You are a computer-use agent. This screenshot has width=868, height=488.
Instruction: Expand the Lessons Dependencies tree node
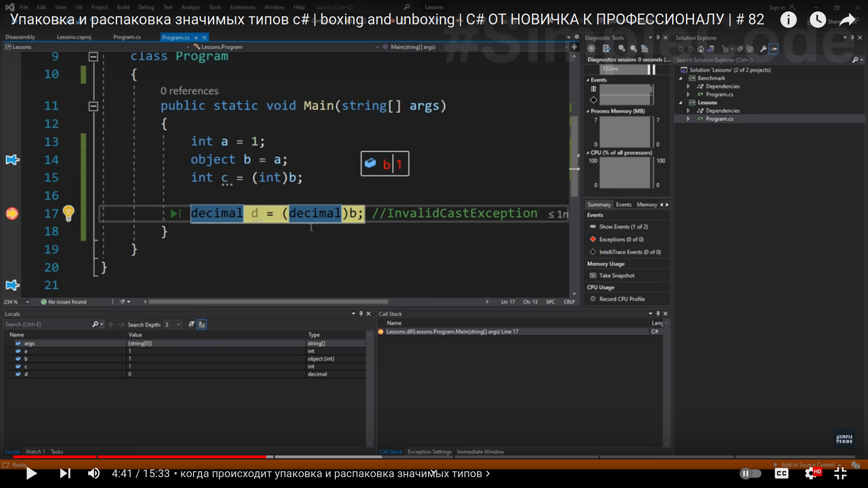pyautogui.click(x=688, y=111)
